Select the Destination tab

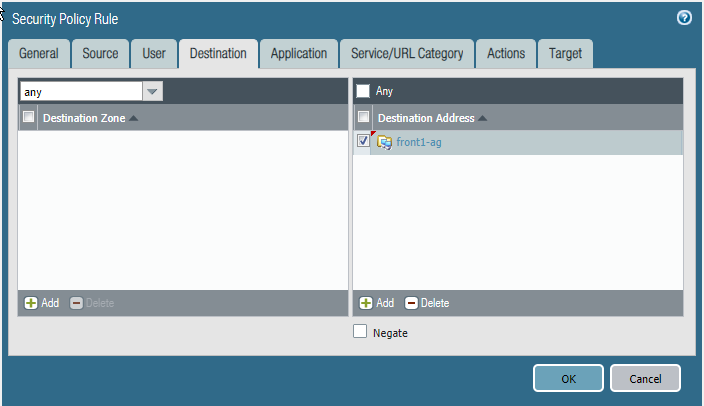pos(218,54)
